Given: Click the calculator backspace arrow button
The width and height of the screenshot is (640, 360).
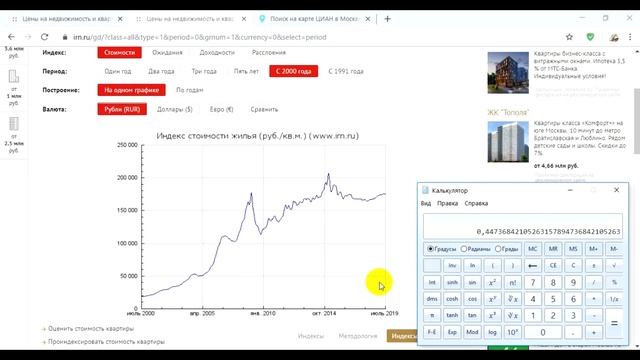Looking at the screenshot, I should [x=533, y=266].
